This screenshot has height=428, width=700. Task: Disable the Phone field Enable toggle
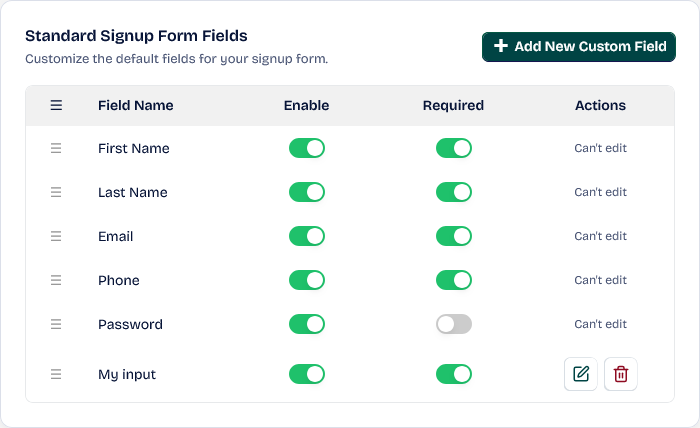[307, 280]
